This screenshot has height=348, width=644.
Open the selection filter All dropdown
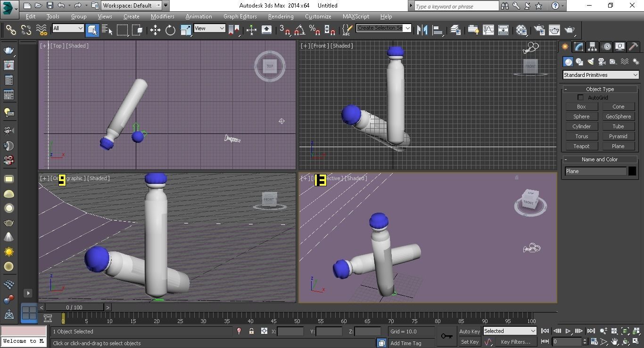[68, 28]
